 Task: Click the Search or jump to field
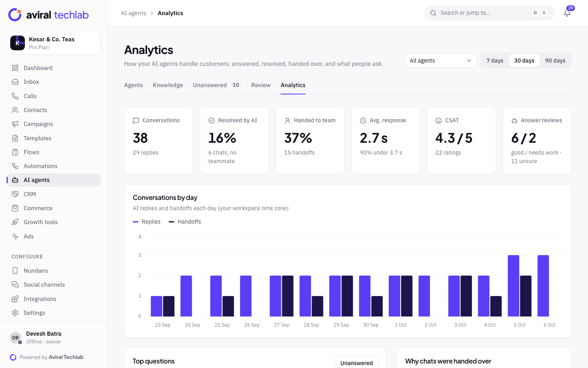click(x=489, y=13)
